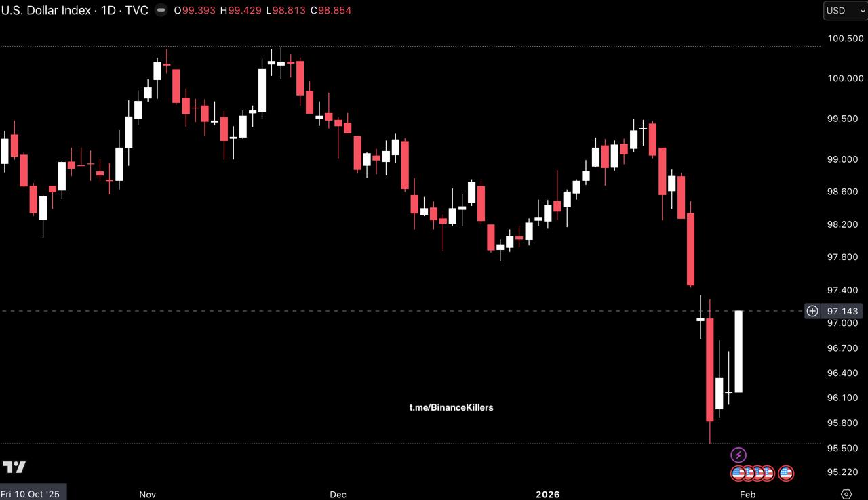Toggle the market status pill beside TVC
This screenshot has height=500, width=868.
(161, 11)
